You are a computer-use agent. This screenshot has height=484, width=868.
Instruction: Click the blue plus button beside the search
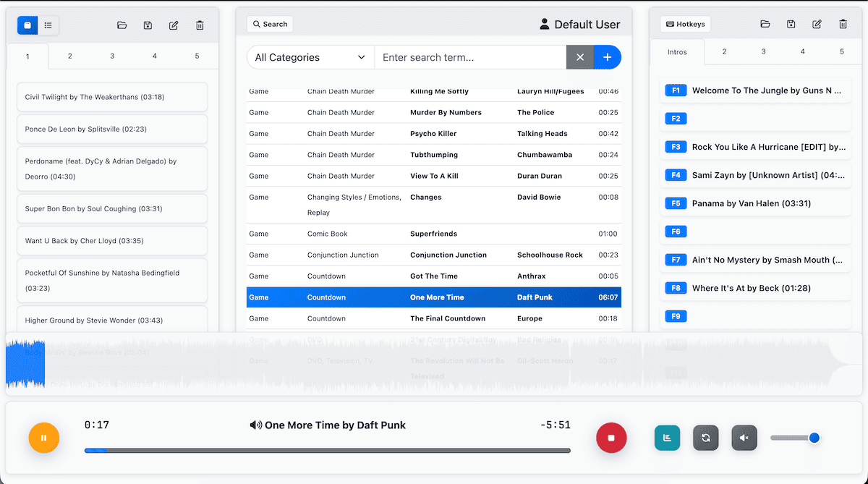click(x=608, y=57)
